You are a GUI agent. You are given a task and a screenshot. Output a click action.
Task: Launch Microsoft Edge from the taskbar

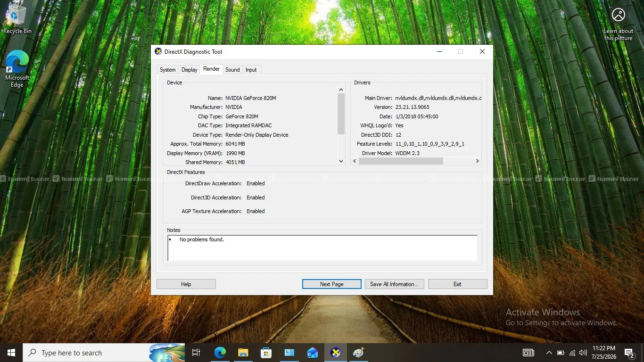(x=220, y=353)
